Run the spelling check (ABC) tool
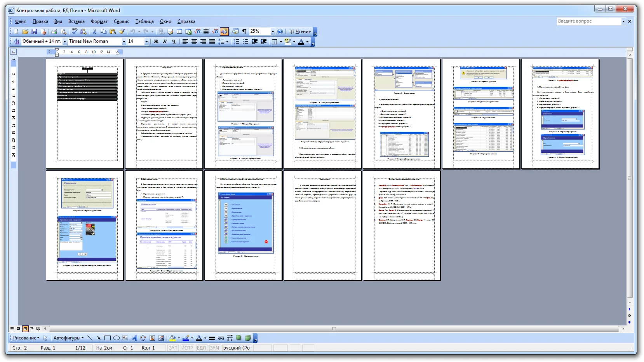The image size is (644, 362). click(x=74, y=31)
